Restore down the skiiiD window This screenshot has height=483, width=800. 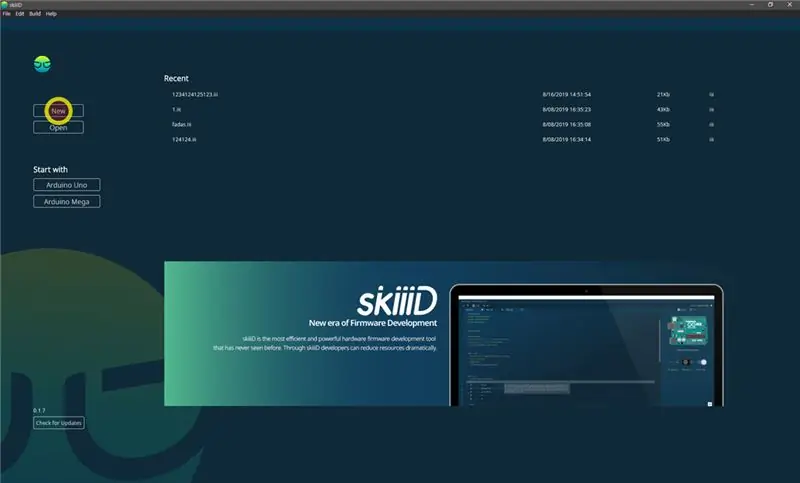coord(770,5)
